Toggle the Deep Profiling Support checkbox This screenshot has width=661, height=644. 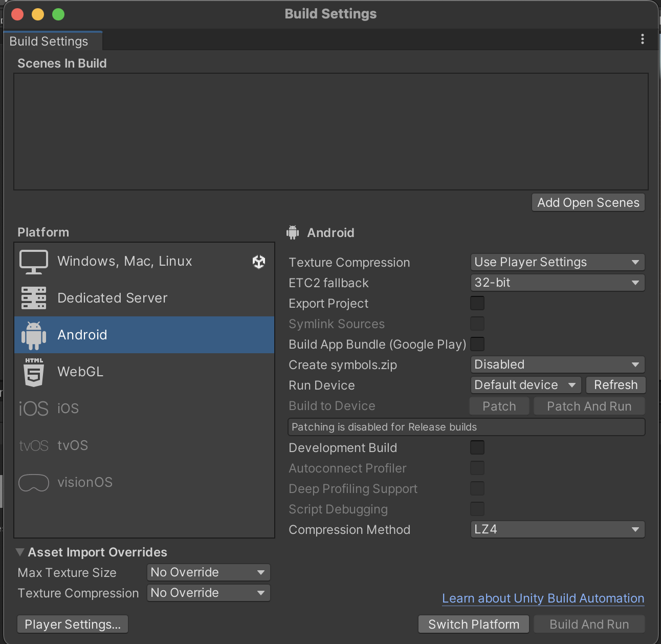477,488
